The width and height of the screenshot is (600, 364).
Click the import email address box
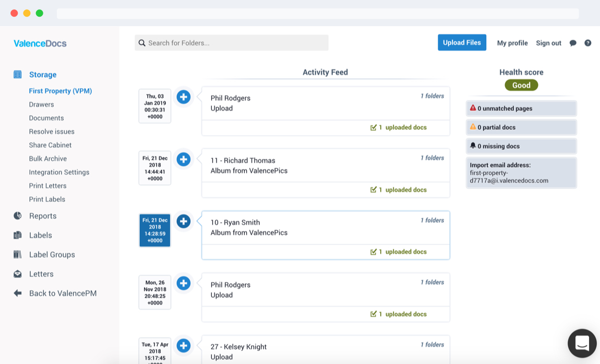pyautogui.click(x=521, y=173)
